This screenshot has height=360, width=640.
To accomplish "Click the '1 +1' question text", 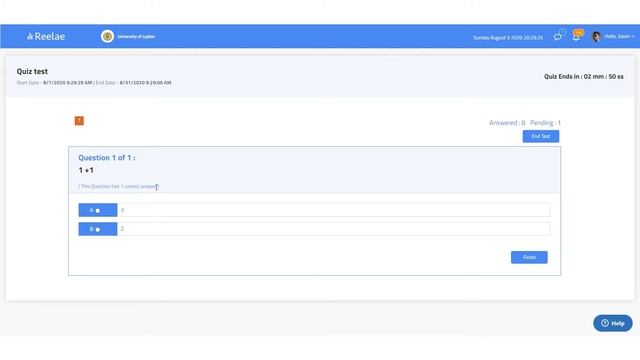I will tap(86, 170).
